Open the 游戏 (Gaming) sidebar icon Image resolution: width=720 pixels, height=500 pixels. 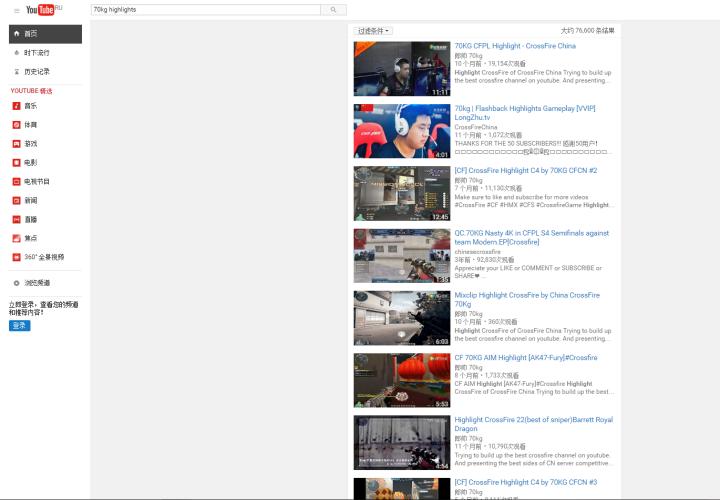click(x=16, y=144)
